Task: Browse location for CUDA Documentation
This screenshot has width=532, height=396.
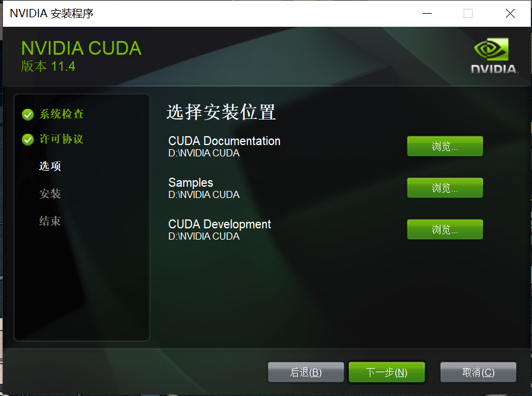Action: [x=445, y=146]
